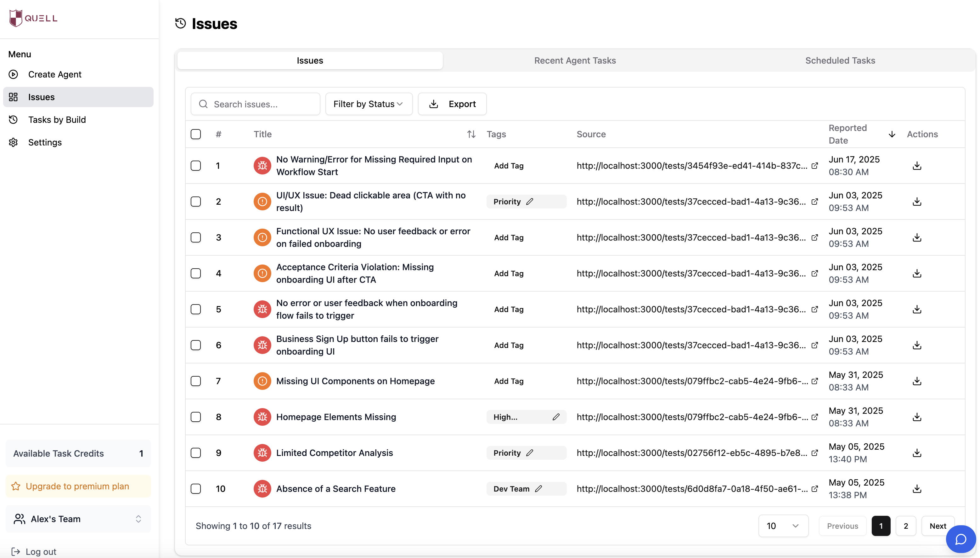This screenshot has height=558, width=980.
Task: Click the Quell shield logo
Action: (16, 18)
